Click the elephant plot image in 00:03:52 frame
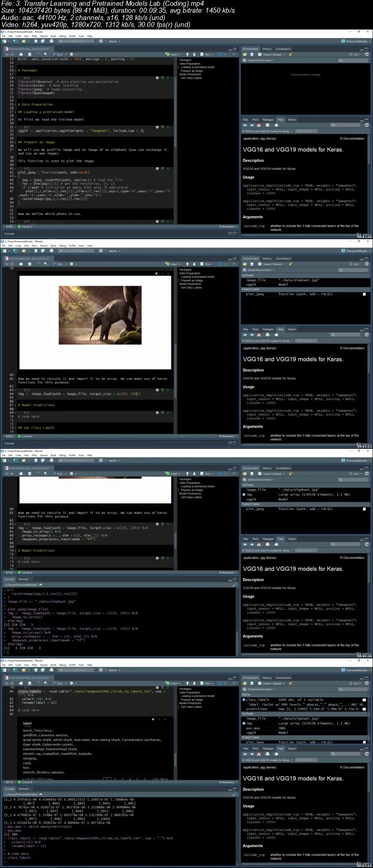The image size is (373, 868). coord(100,315)
